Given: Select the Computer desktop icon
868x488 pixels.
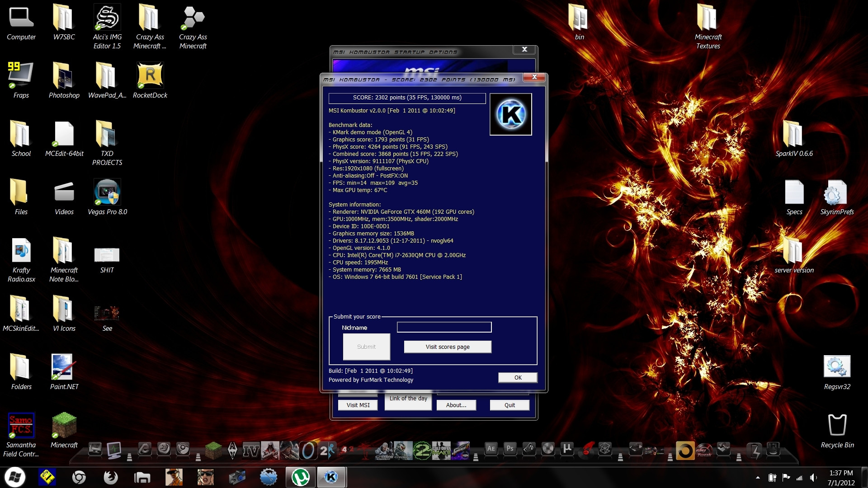Looking at the screenshot, I should point(21,23).
